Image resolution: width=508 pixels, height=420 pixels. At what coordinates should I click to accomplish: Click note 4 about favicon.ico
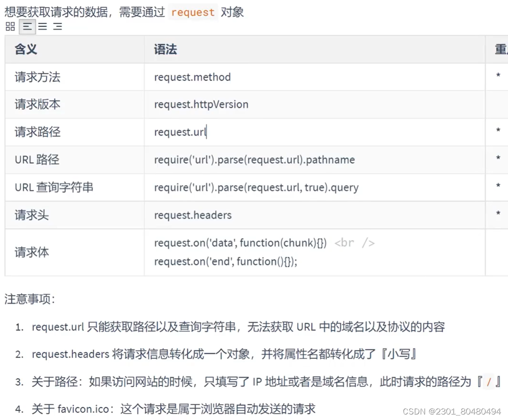(173, 409)
